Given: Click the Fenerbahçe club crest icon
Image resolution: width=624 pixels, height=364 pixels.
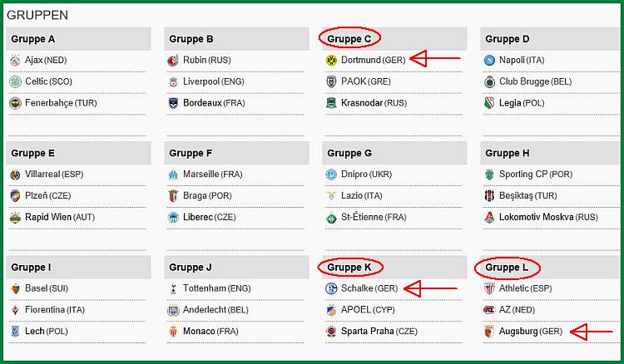Looking at the screenshot, I should (15, 103).
